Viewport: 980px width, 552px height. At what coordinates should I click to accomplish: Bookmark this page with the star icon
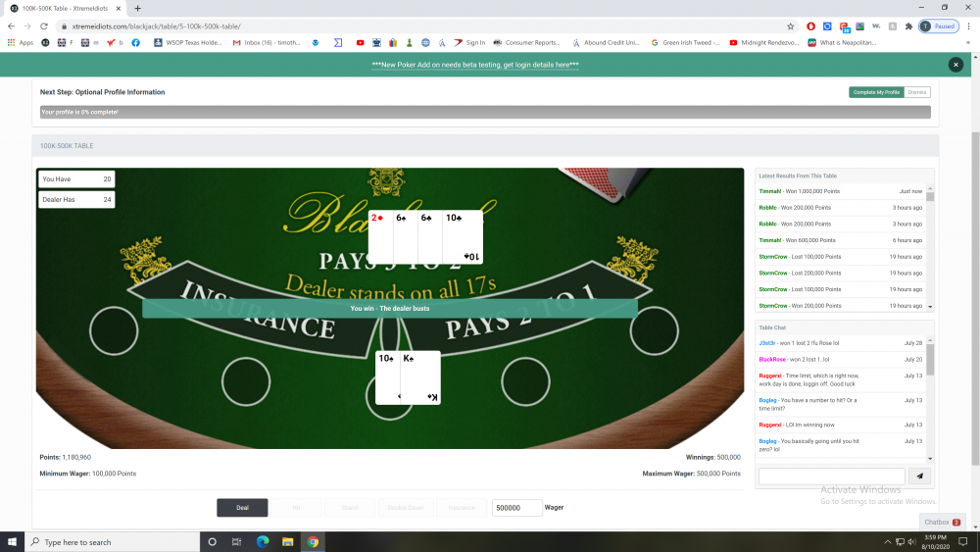point(791,26)
